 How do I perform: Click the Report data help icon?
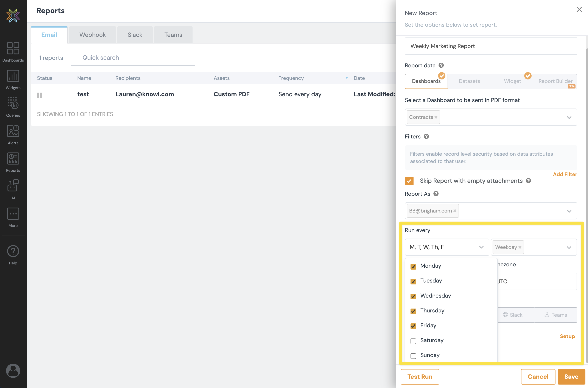[x=441, y=65]
